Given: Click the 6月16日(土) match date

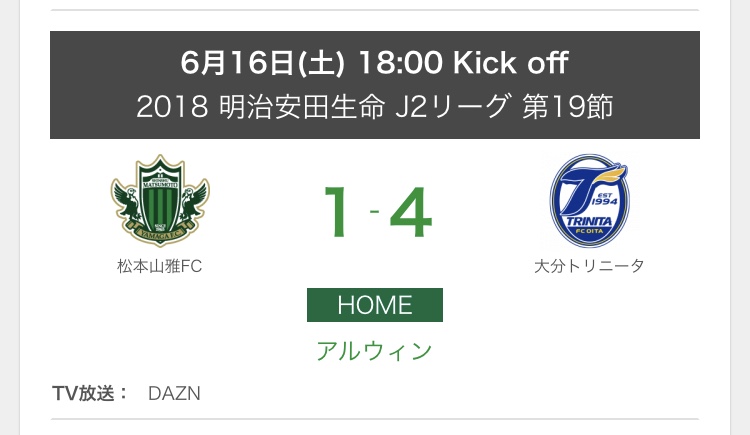Looking at the screenshot, I should [264, 63].
